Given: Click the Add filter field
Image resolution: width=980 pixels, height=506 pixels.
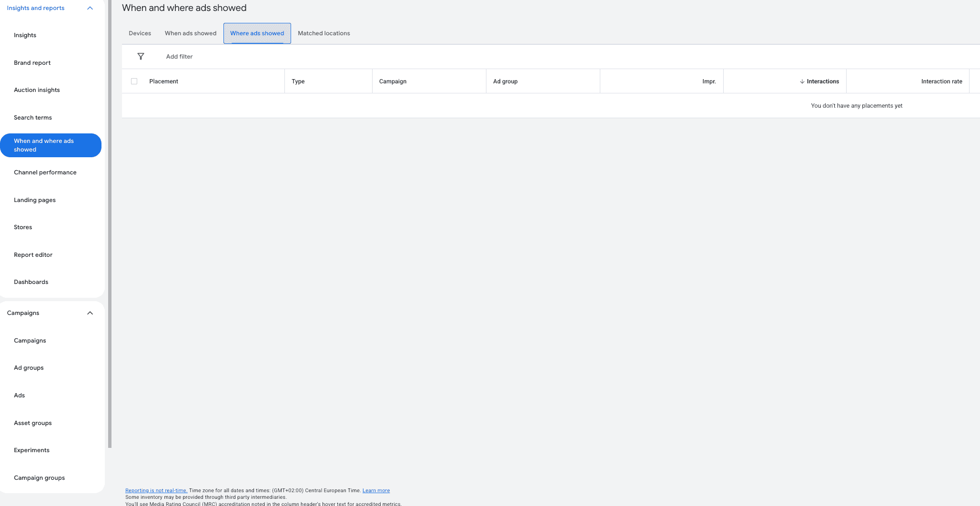Looking at the screenshot, I should tap(179, 57).
